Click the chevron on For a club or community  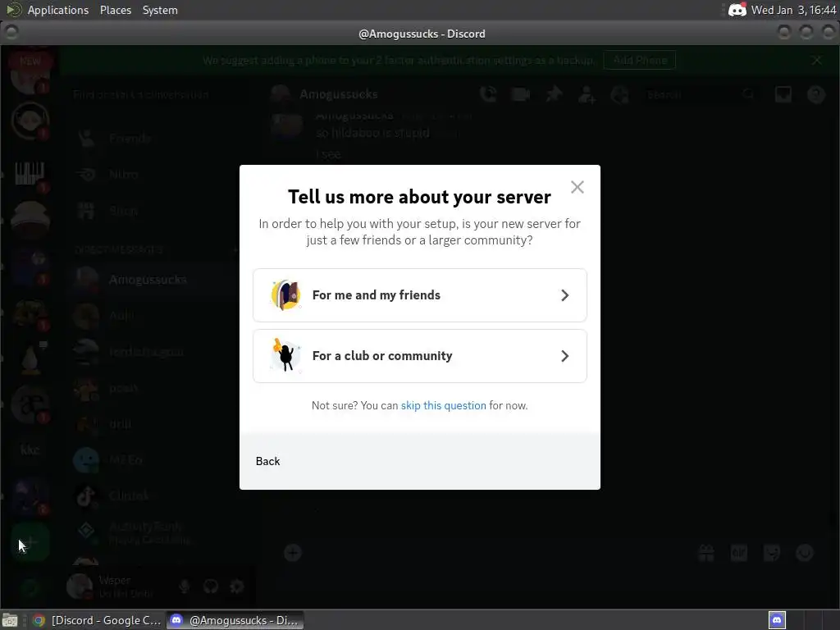point(564,356)
